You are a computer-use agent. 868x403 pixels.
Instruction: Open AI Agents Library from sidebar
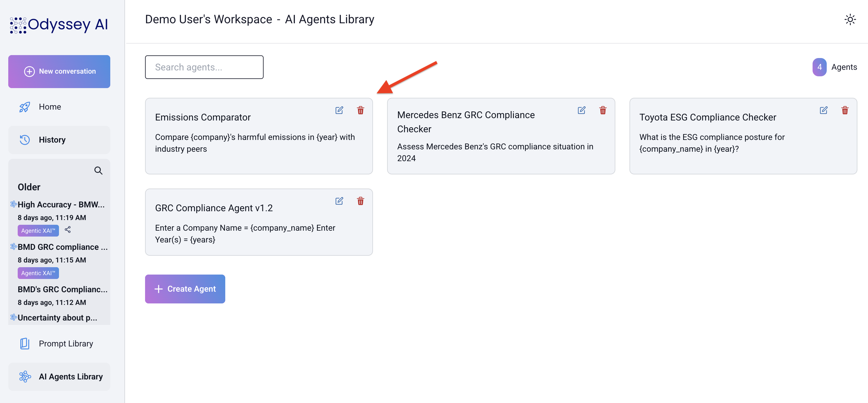pyautogui.click(x=59, y=376)
